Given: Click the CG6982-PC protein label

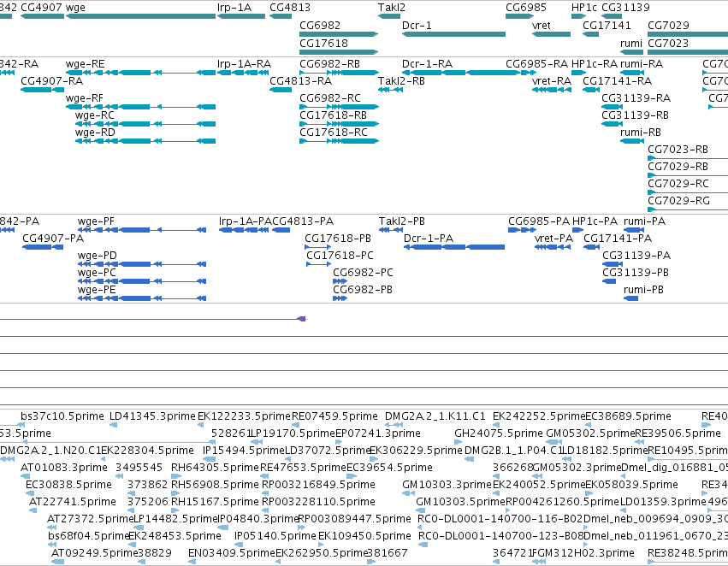Looking at the screenshot, I should (x=363, y=273).
